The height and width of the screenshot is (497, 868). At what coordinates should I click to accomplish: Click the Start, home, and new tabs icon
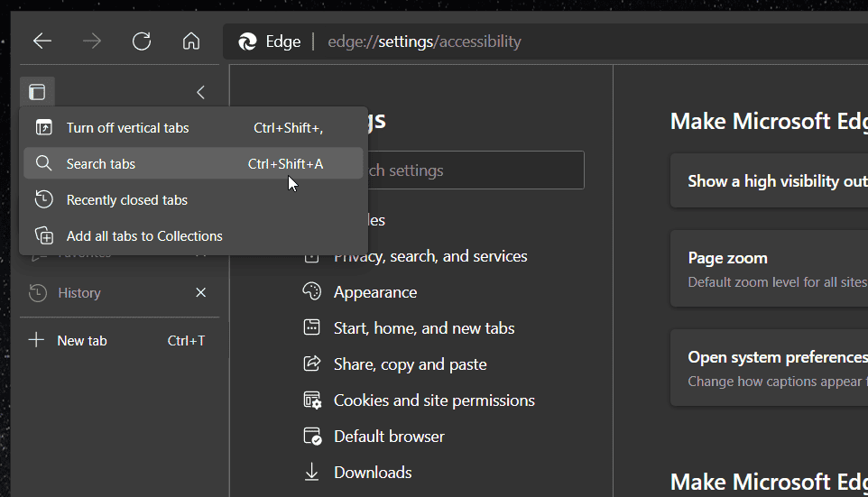click(311, 327)
